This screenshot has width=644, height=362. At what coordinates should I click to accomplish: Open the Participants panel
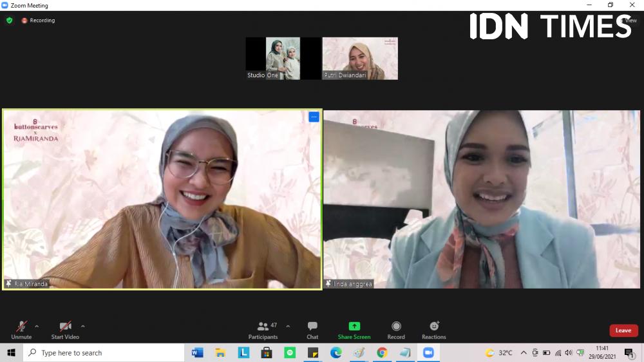[x=263, y=330]
